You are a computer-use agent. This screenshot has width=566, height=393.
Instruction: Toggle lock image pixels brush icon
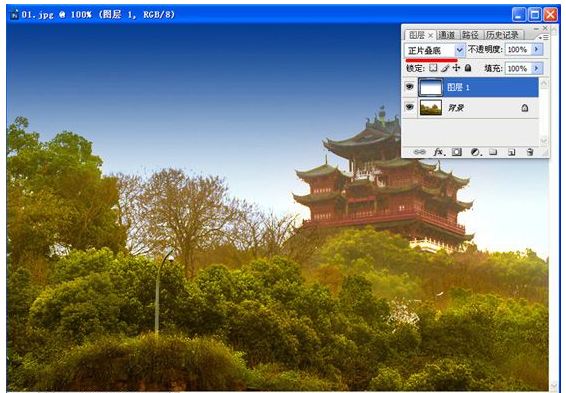(445, 68)
